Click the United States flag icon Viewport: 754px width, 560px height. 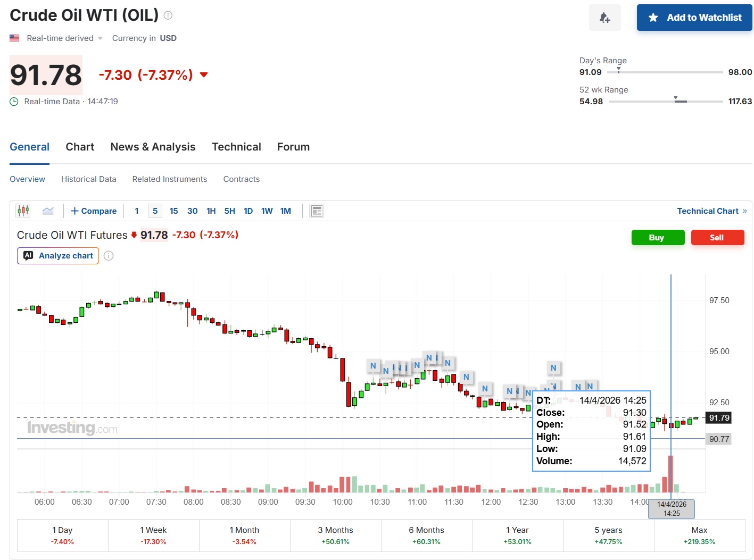pos(14,38)
